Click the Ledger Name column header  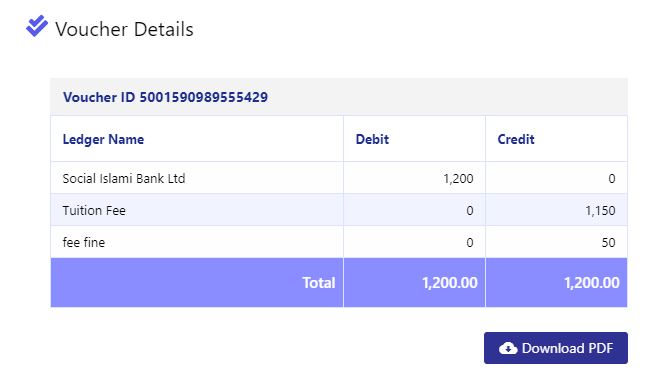103,140
